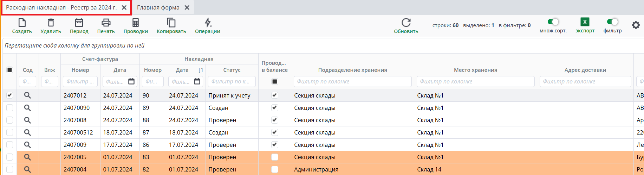Sort by Накладная Дата column header
This screenshot has height=175, width=644.
(x=182, y=70)
